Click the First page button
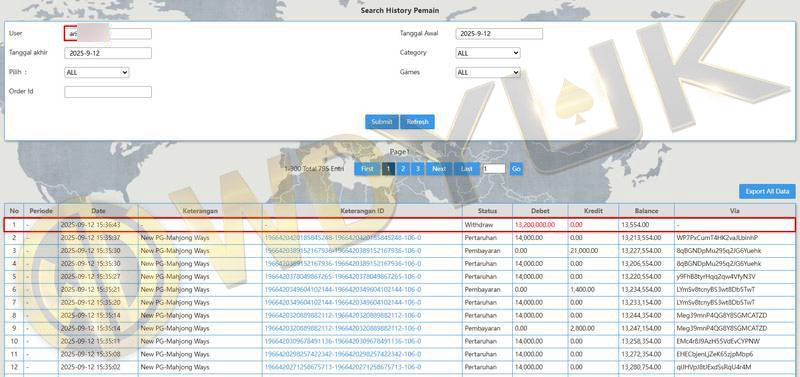800x377 pixels. point(367,169)
